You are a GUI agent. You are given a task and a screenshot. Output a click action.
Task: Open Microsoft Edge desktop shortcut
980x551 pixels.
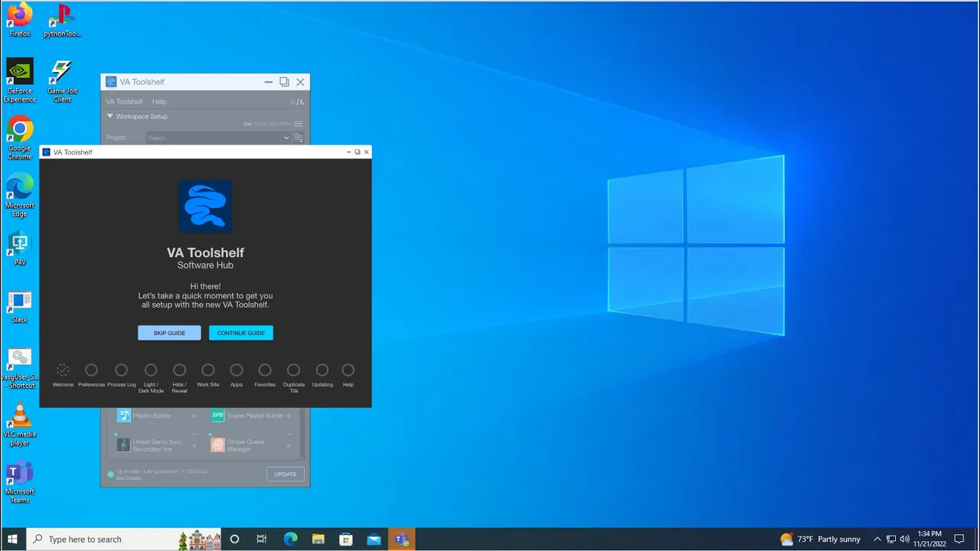(20, 195)
